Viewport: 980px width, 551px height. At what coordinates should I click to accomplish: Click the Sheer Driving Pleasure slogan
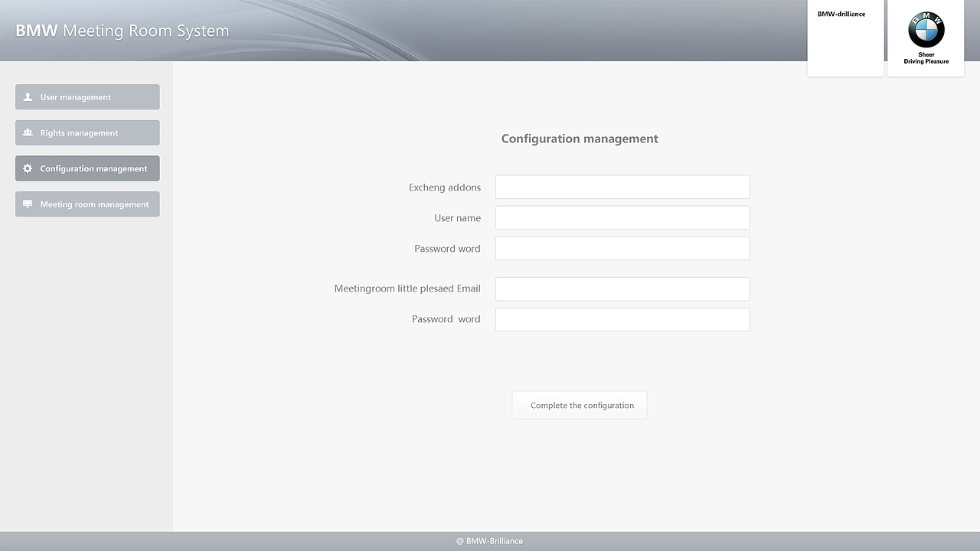click(x=926, y=58)
